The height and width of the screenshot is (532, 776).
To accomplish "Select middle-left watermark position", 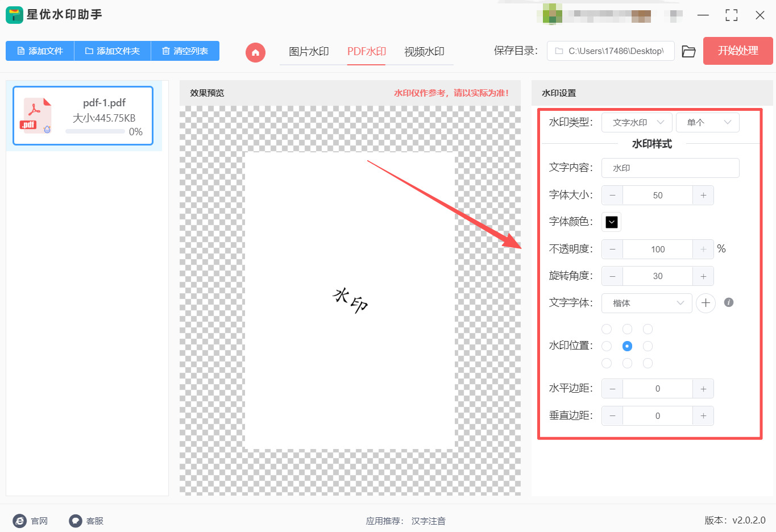I will pos(607,346).
